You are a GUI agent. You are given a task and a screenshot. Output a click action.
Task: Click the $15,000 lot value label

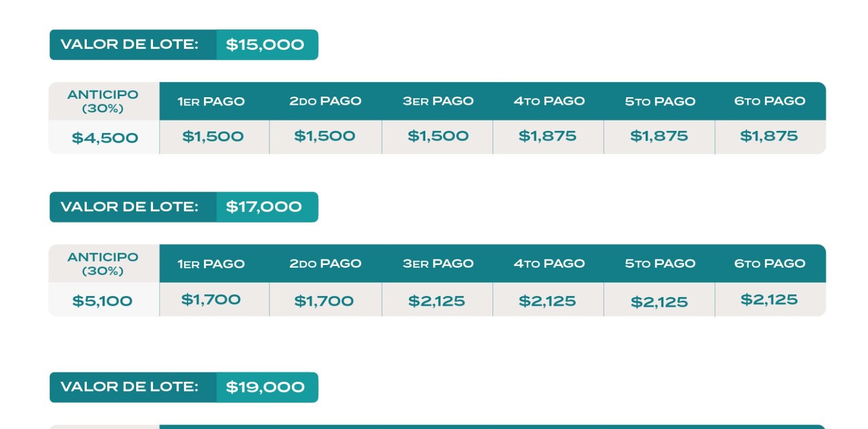pos(265,45)
